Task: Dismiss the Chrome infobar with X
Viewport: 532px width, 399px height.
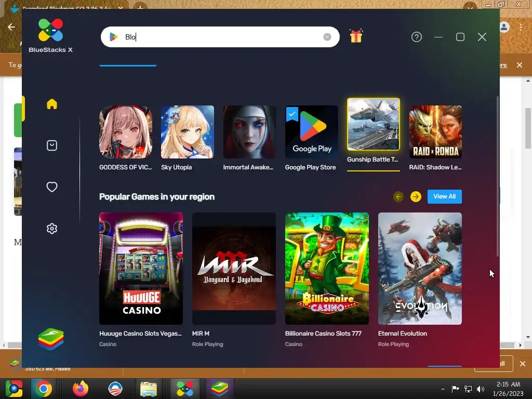Action: (520, 65)
